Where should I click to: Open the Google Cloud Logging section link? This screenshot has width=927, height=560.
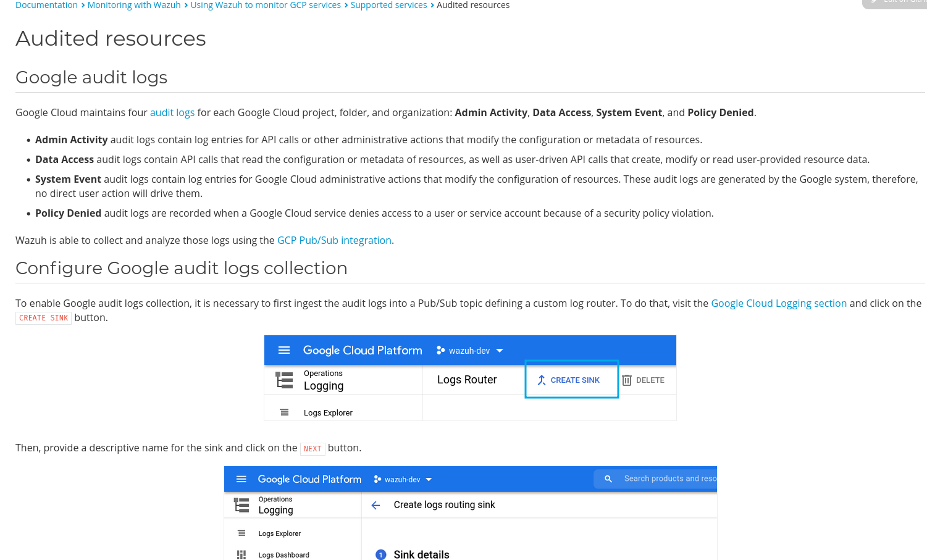[779, 303]
